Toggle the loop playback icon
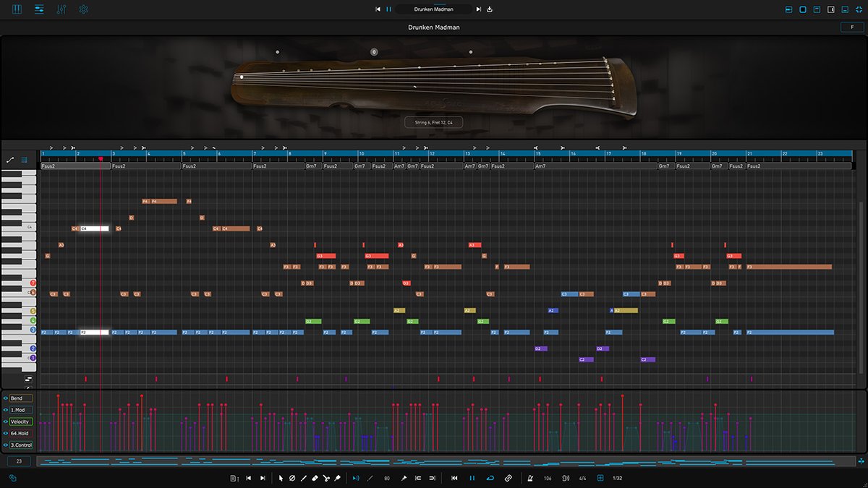The width and height of the screenshot is (868, 488). (x=490, y=478)
